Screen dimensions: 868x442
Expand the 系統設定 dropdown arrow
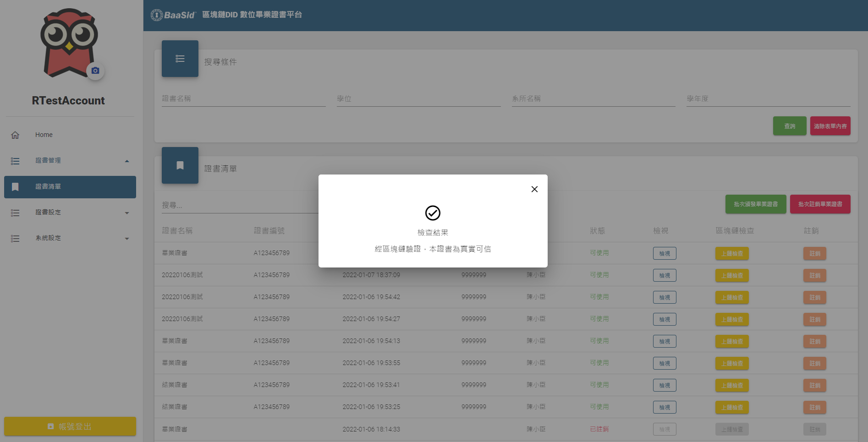127,238
